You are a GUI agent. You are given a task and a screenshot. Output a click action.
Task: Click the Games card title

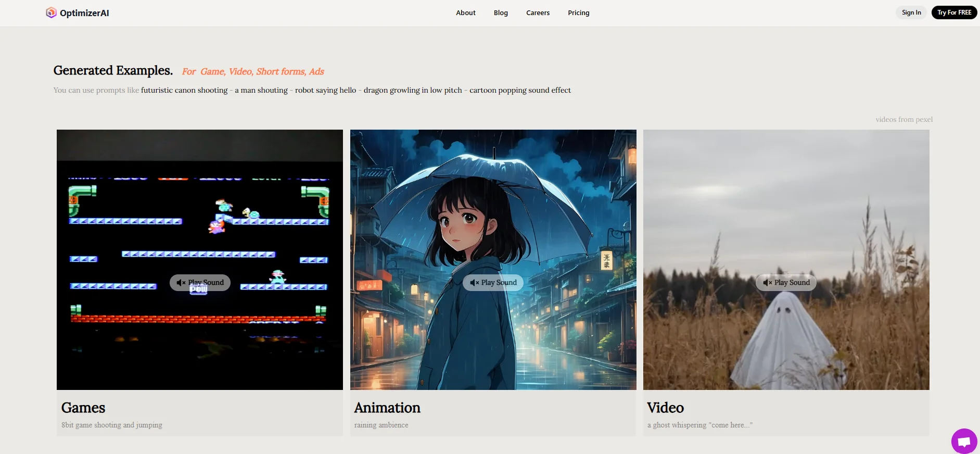[83, 408]
